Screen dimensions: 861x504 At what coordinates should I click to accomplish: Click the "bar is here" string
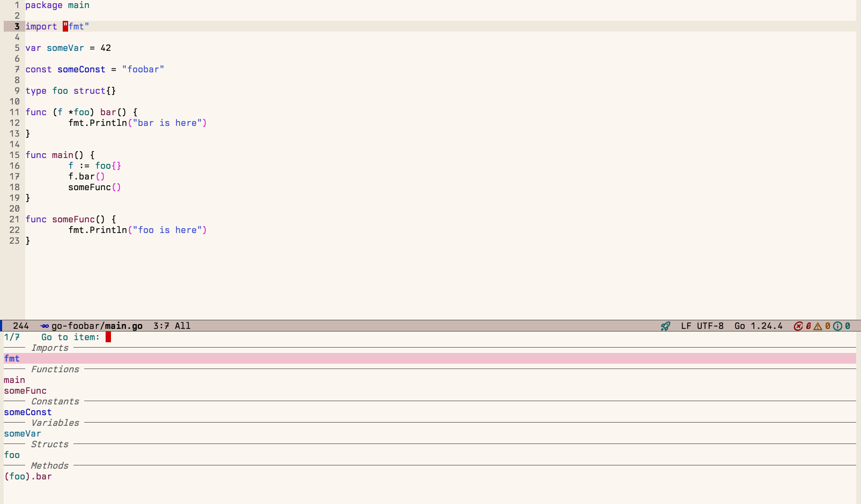tap(167, 123)
